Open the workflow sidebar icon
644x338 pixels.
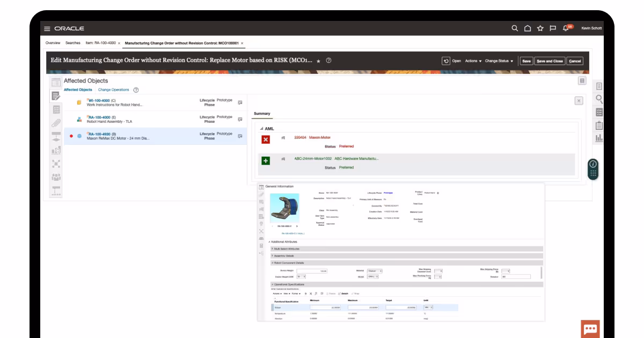point(56,136)
